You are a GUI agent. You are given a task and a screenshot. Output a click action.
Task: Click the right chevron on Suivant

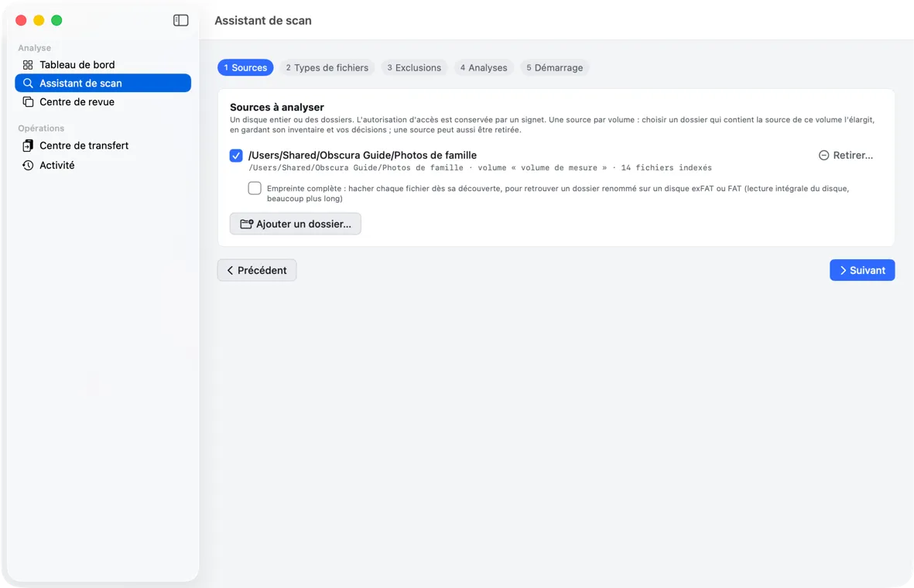pos(843,270)
